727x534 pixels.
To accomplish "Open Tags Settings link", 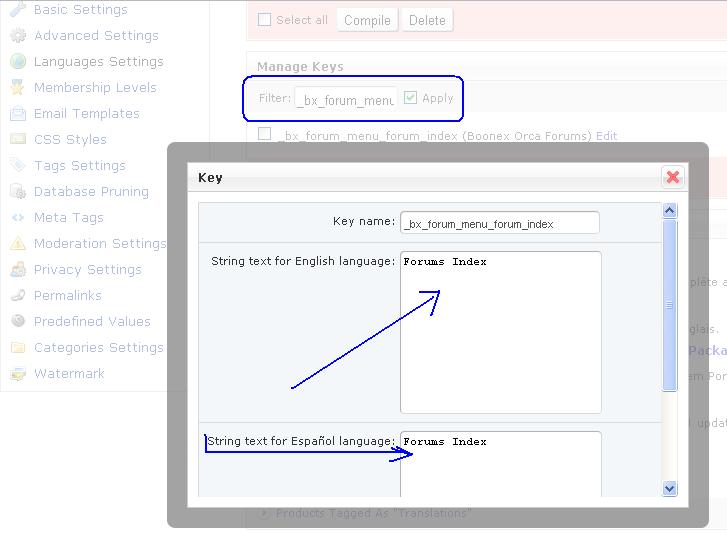I will (x=80, y=165).
